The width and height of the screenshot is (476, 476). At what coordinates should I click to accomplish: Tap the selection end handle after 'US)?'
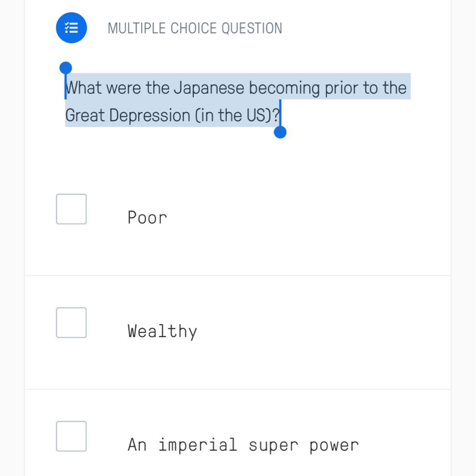click(x=280, y=132)
